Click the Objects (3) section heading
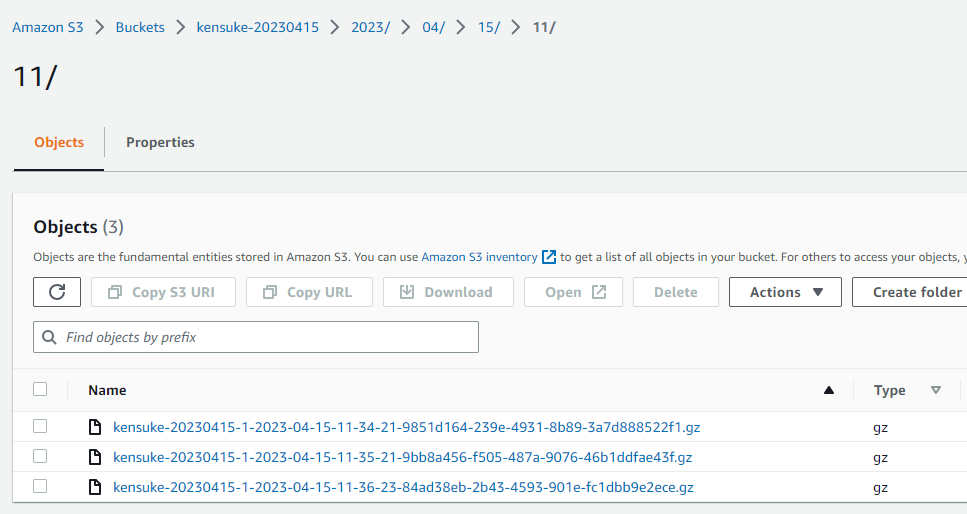 tap(78, 226)
